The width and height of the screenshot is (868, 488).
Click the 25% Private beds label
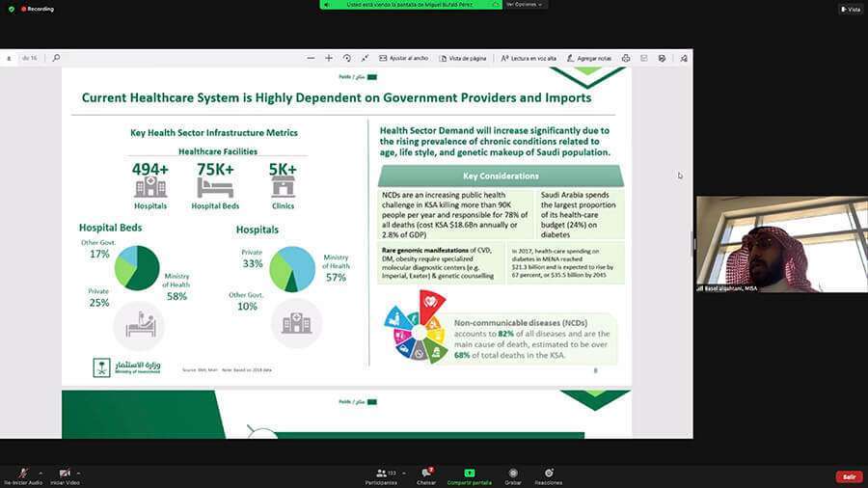[x=98, y=298]
